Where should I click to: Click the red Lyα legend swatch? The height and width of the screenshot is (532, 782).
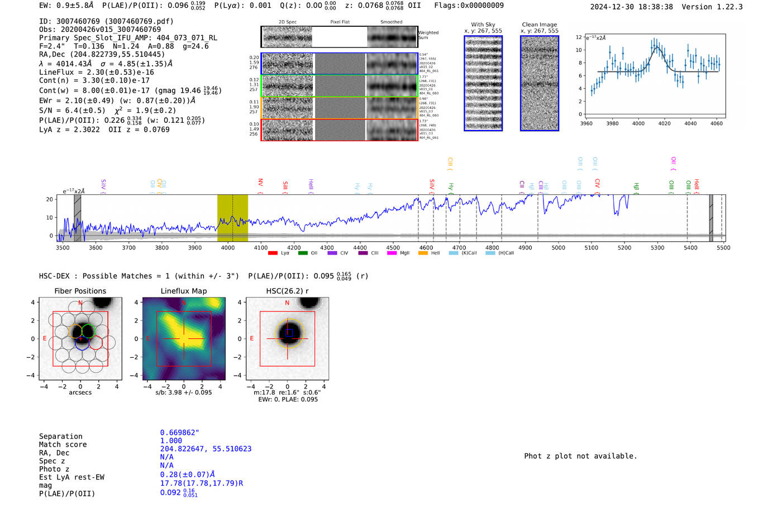click(273, 253)
